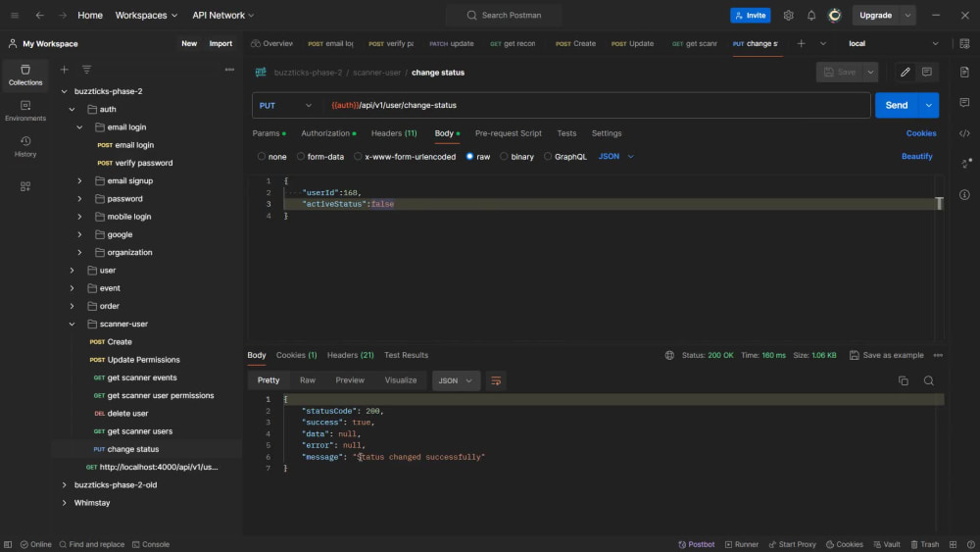Open Collections sidebar panel
Viewport: 980px width, 552px height.
pos(25,75)
